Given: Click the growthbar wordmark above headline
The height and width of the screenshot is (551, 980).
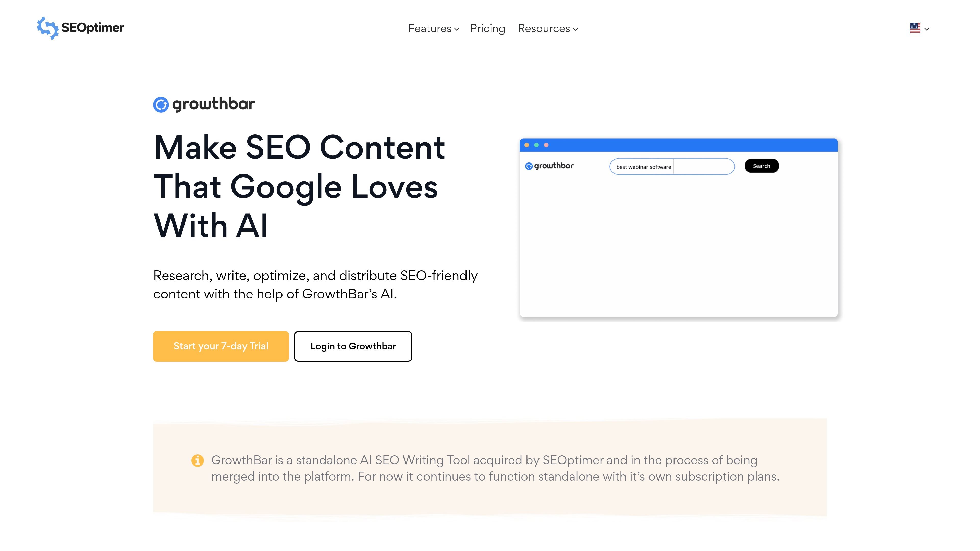Looking at the screenshot, I should click(213, 104).
